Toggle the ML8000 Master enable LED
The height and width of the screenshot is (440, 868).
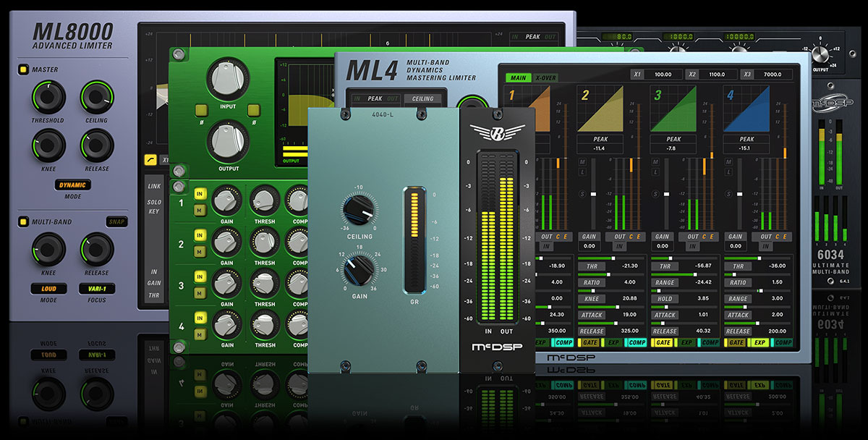pyautogui.click(x=23, y=69)
